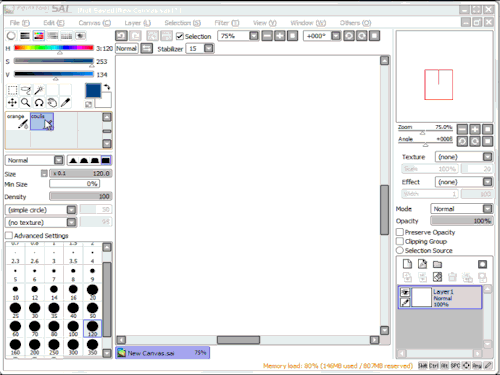500x375 pixels.
Task: Select the eyedropper color picker tool
Action: pyautogui.click(x=65, y=103)
